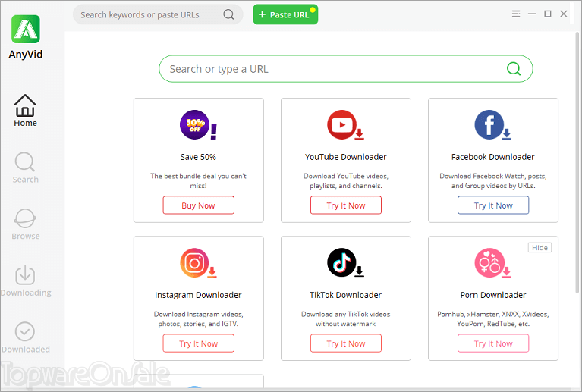Click Try It Now under Instagram Downloader
This screenshot has height=392, width=582.
tap(198, 343)
